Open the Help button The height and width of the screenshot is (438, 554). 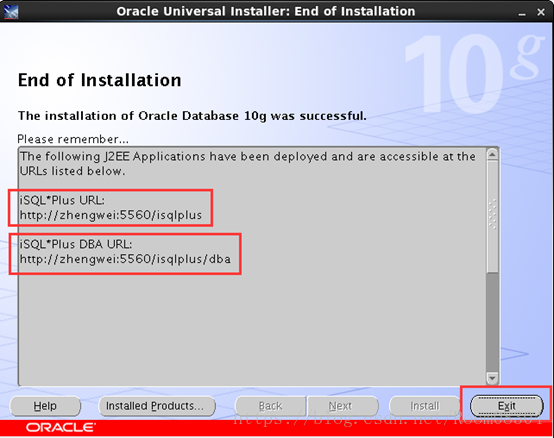pos(45,406)
